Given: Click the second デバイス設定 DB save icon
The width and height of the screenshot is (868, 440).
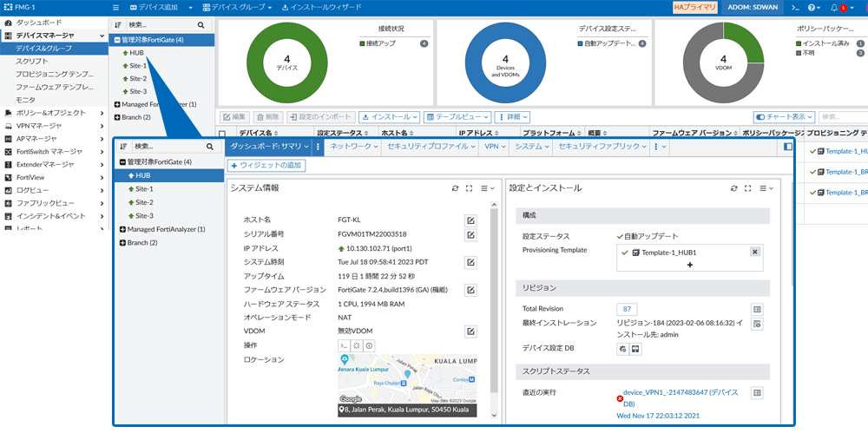Looking at the screenshot, I should pos(635,349).
